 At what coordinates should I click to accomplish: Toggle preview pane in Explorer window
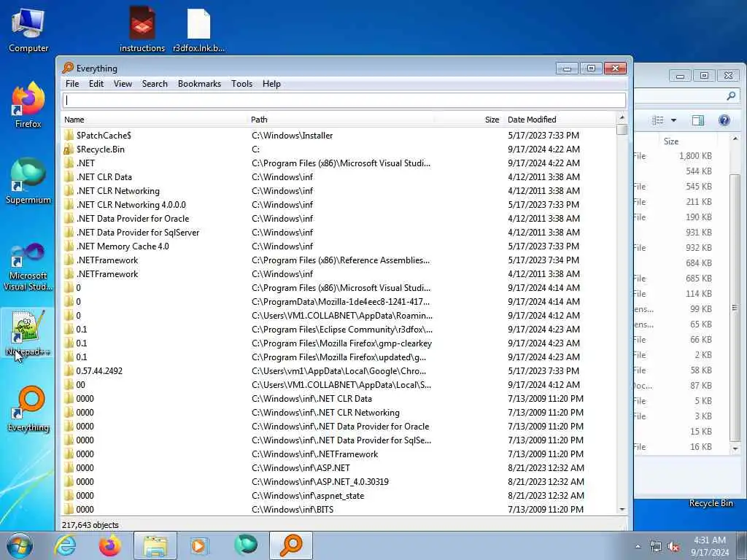click(x=698, y=120)
